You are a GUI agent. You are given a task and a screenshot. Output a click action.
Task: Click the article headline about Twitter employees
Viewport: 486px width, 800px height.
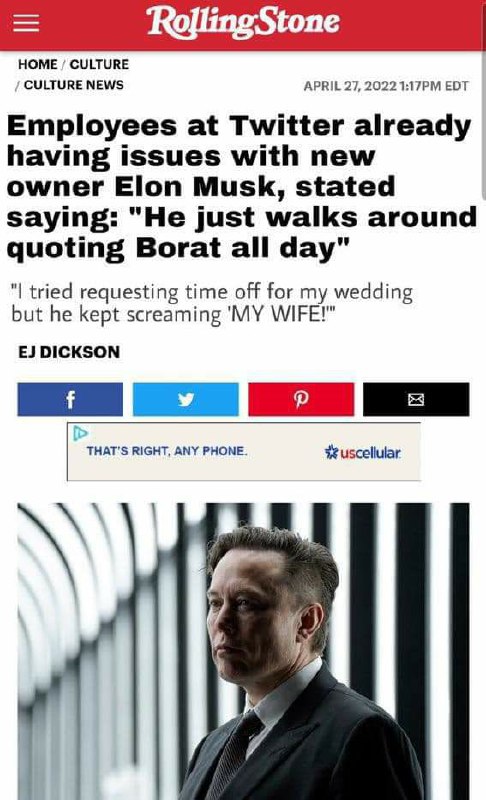coord(242,187)
